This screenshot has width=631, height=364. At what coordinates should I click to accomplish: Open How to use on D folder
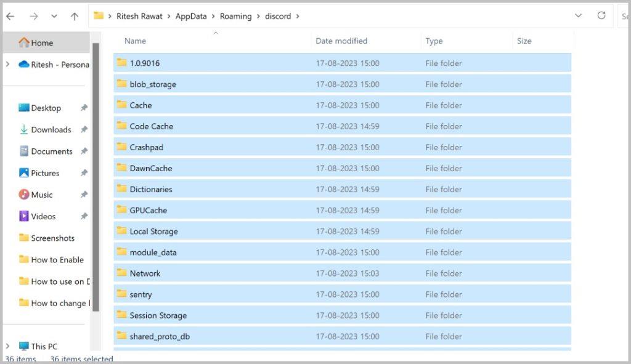(x=60, y=281)
